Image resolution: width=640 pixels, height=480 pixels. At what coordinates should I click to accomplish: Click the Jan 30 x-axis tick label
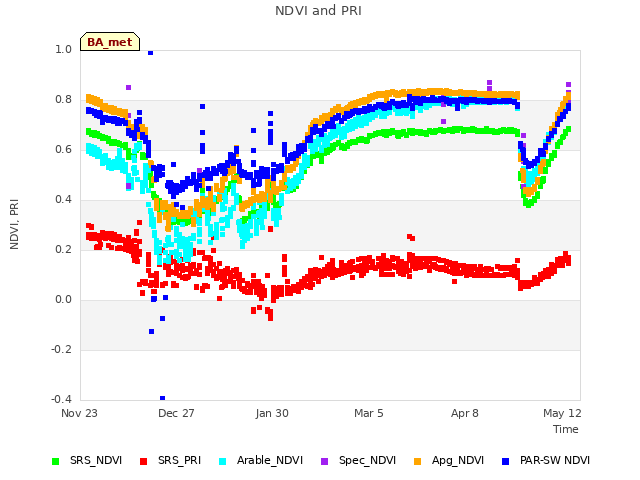(x=272, y=413)
